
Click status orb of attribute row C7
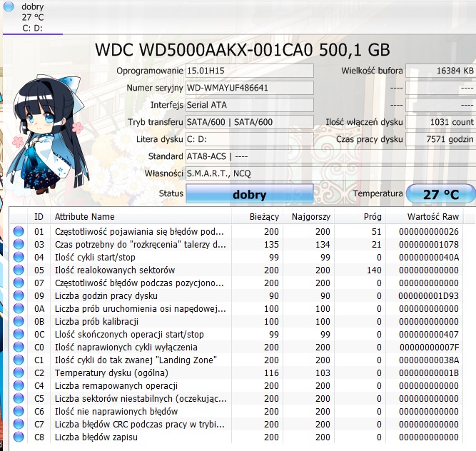[x=19, y=424]
